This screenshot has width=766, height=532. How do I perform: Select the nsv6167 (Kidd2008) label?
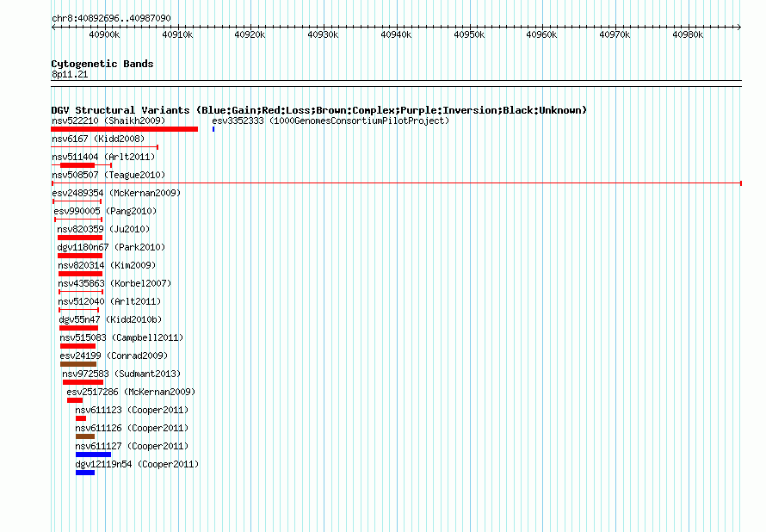[98, 139]
